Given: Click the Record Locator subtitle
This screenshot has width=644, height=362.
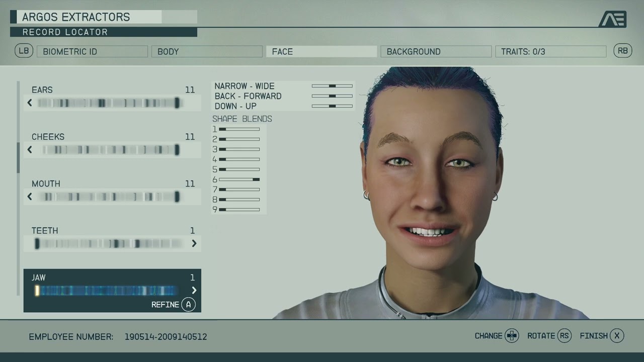Looking at the screenshot, I should pos(65,32).
